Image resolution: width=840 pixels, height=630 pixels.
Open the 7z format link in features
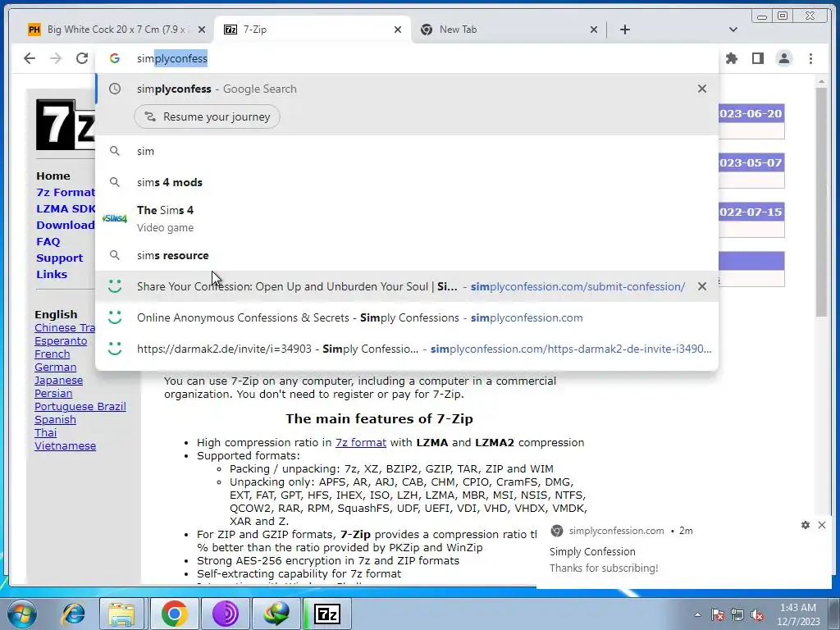[361, 442]
